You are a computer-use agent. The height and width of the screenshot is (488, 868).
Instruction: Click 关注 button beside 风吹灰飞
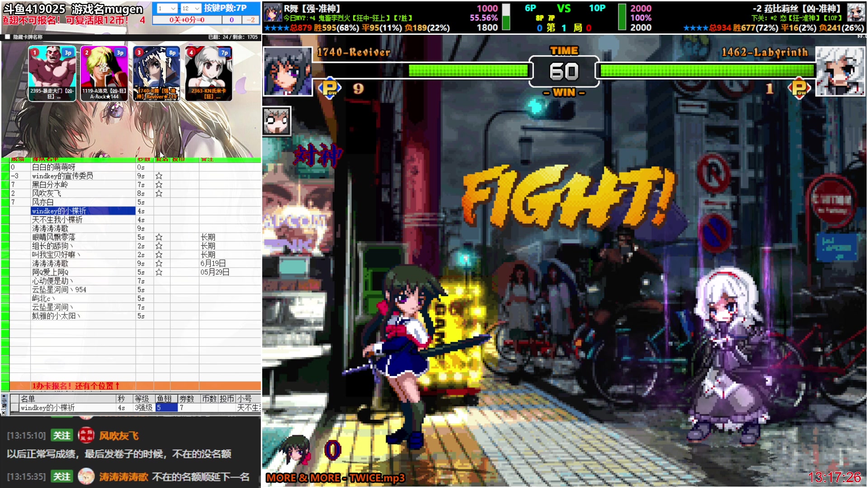pos(62,435)
